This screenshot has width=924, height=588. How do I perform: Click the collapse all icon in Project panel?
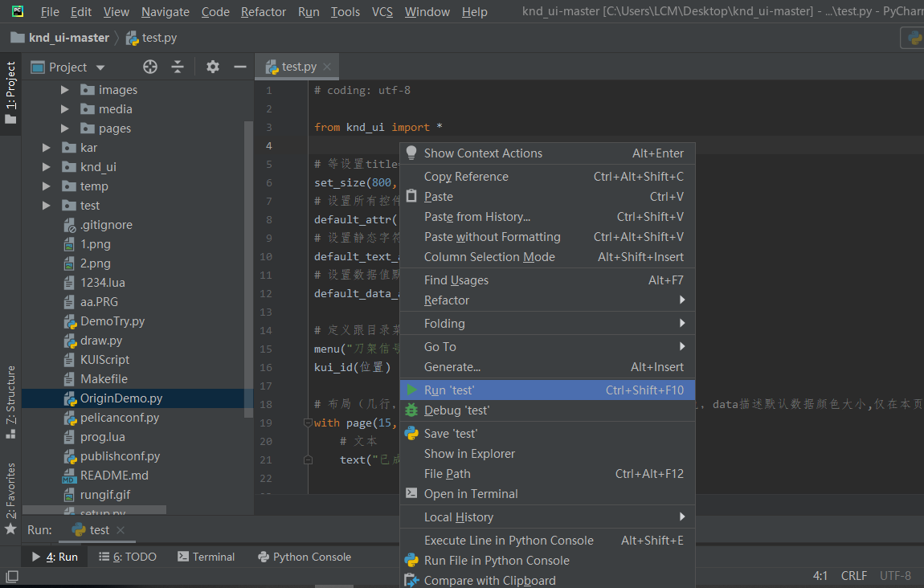(x=178, y=67)
